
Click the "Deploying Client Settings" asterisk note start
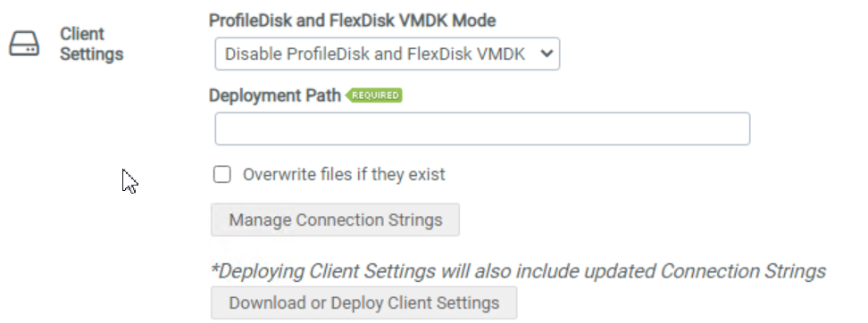point(322,271)
